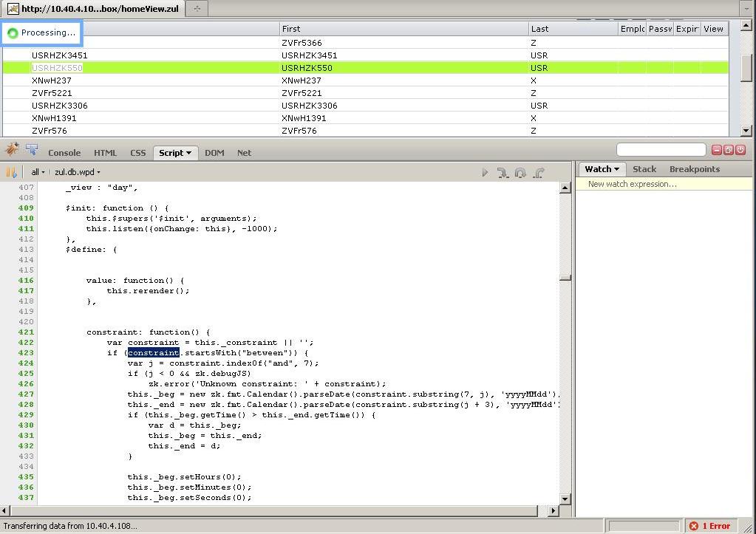The image size is (756, 534).
Task: Click the Firebug search box
Action: click(661, 150)
